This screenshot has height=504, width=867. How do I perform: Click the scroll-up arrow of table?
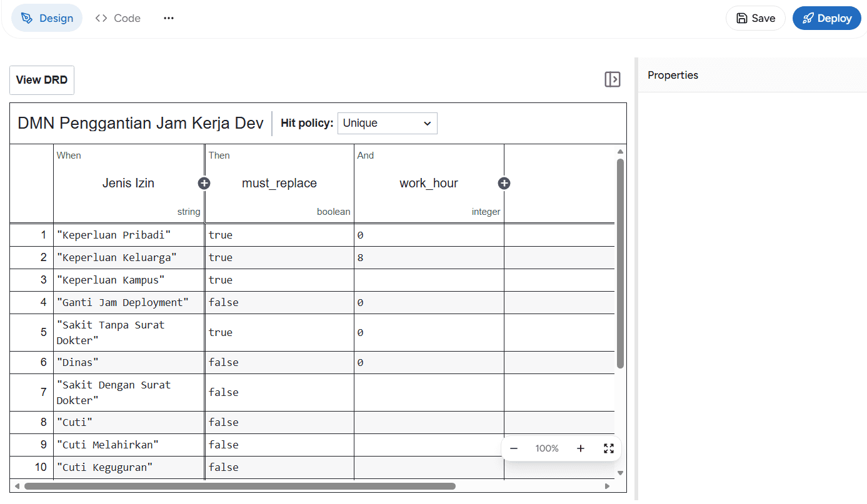620,151
